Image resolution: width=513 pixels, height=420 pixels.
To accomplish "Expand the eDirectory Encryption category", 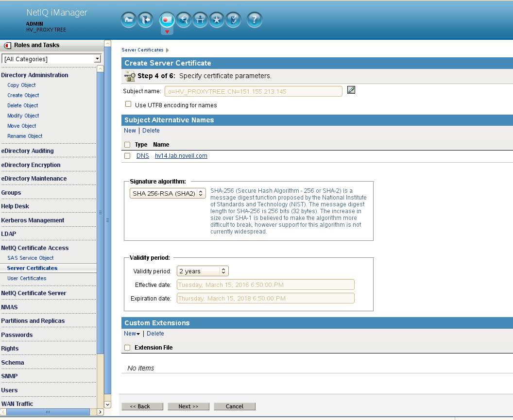I will pos(31,165).
